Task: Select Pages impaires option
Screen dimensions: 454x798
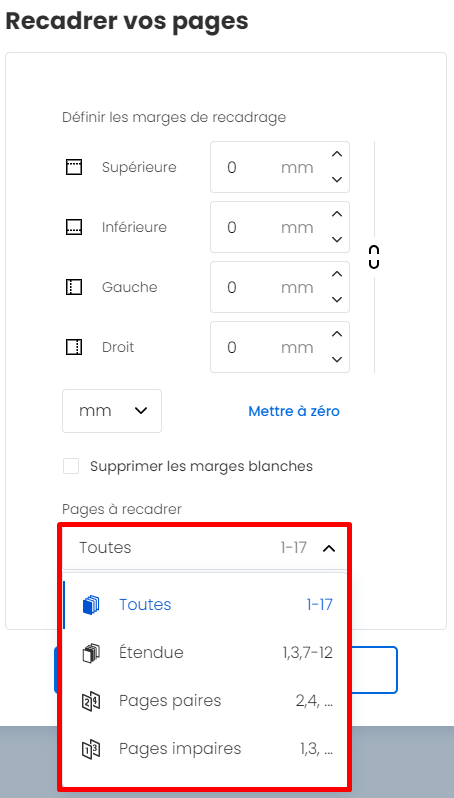Action: [x=205, y=749]
